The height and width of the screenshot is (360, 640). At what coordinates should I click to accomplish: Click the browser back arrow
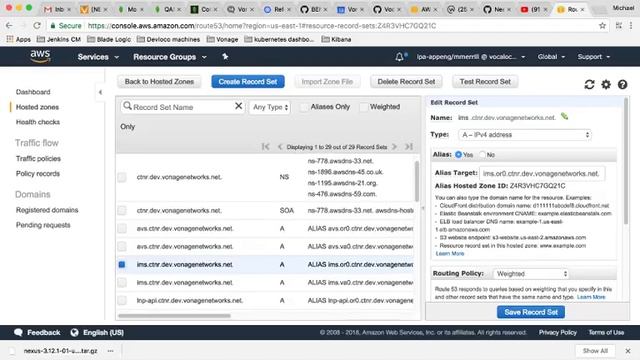tap(9, 25)
